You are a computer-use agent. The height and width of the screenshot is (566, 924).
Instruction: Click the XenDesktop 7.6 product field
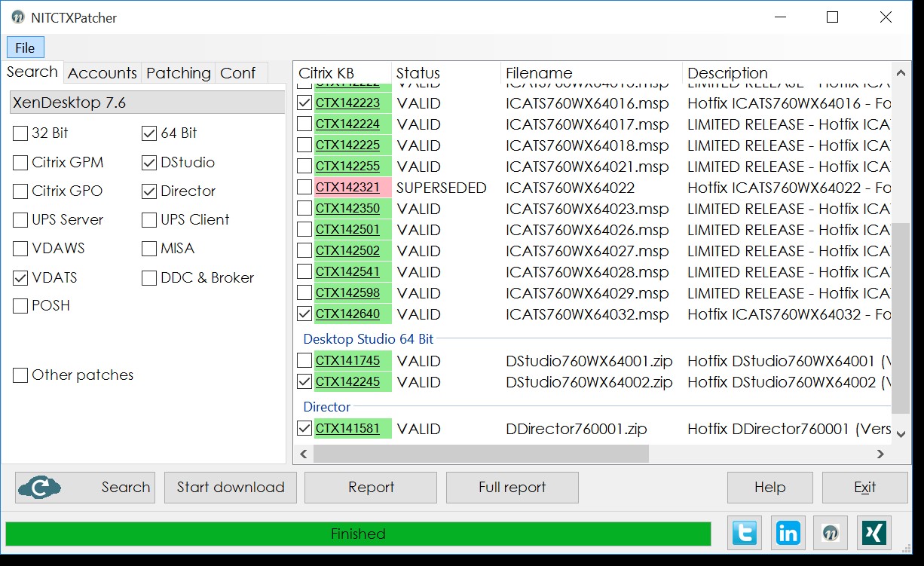coord(147,102)
